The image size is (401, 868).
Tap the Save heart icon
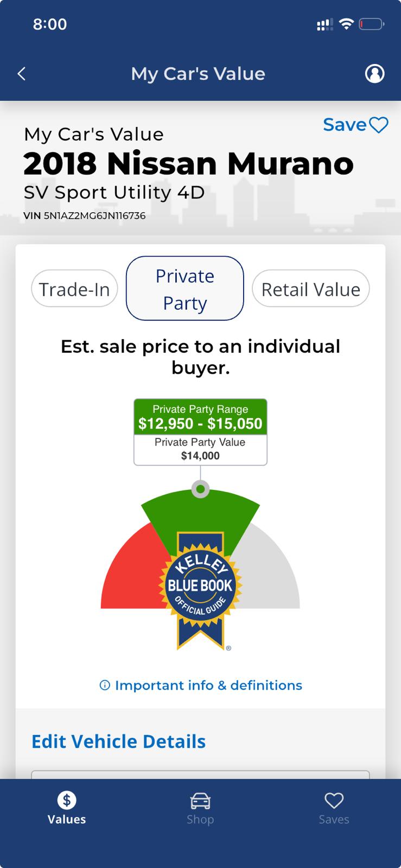tap(379, 125)
